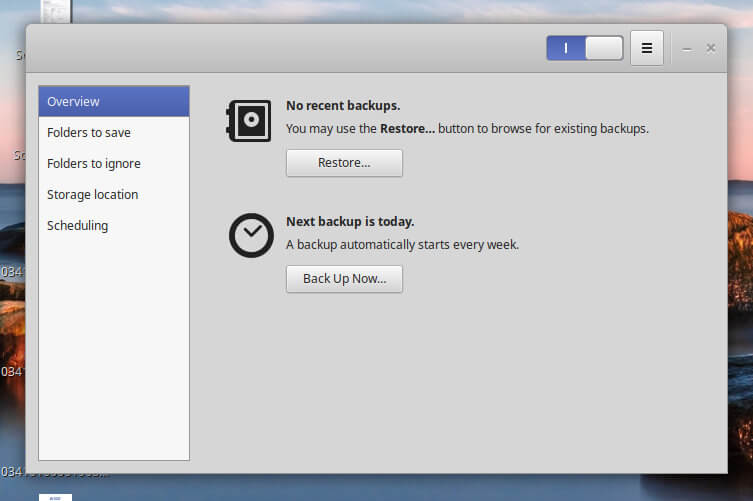Click the empty area of the sidebar list

114,350
